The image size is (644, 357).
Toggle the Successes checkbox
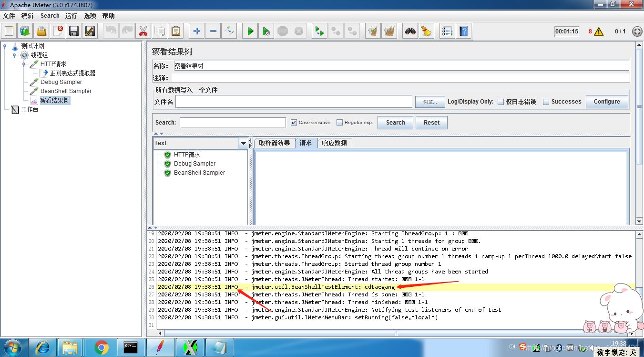(x=546, y=102)
